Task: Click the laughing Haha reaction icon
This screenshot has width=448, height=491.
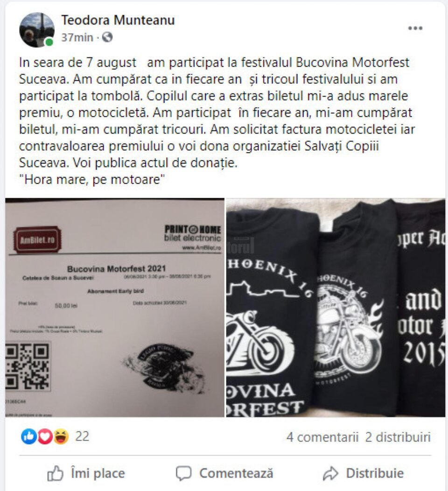Action: tap(61, 436)
